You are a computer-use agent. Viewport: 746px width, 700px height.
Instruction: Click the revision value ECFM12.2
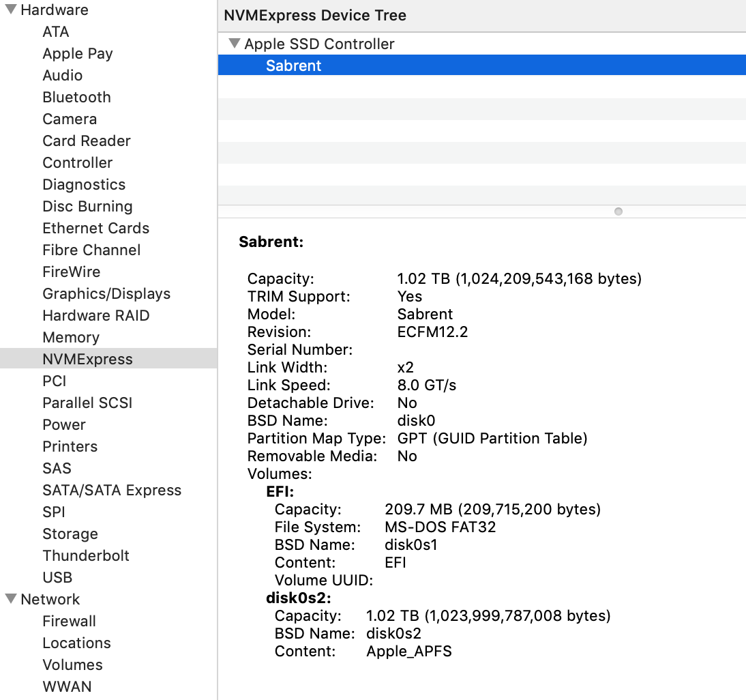(x=432, y=332)
